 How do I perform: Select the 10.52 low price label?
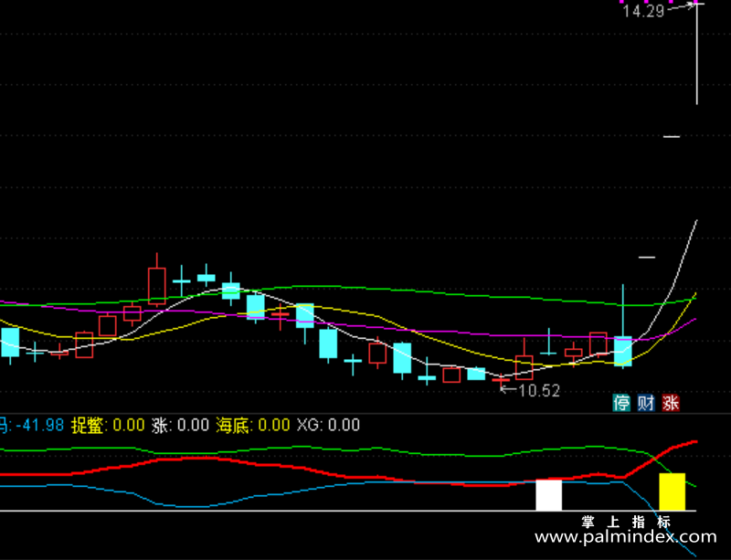[x=539, y=391]
